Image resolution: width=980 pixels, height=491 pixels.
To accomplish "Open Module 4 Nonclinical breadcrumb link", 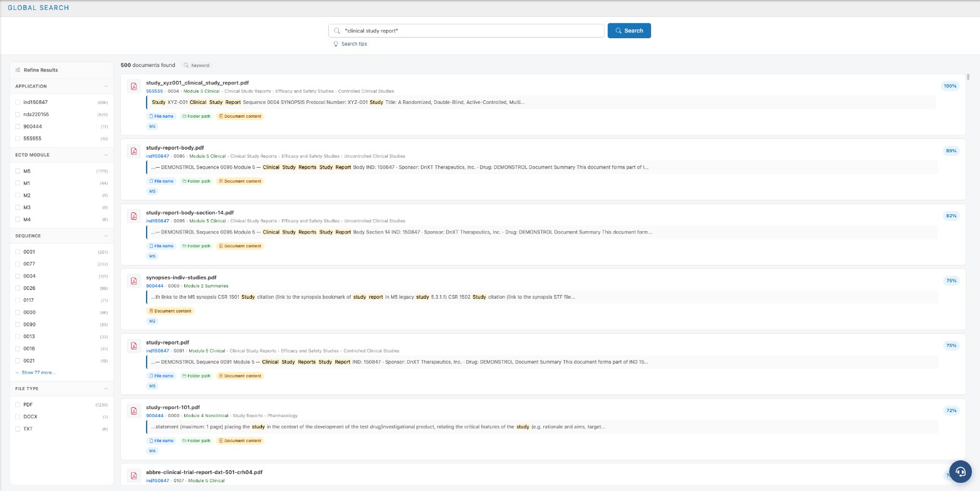I will click(206, 416).
